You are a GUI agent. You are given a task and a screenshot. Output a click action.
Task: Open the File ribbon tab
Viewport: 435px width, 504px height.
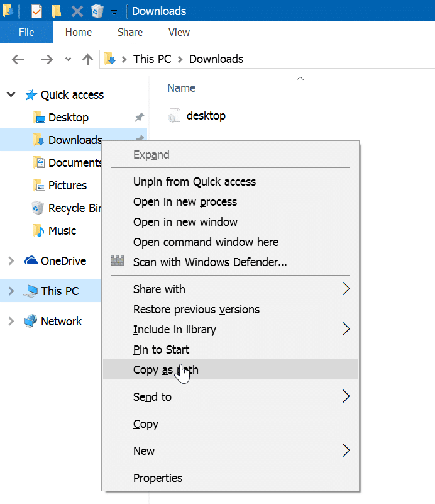point(26,32)
